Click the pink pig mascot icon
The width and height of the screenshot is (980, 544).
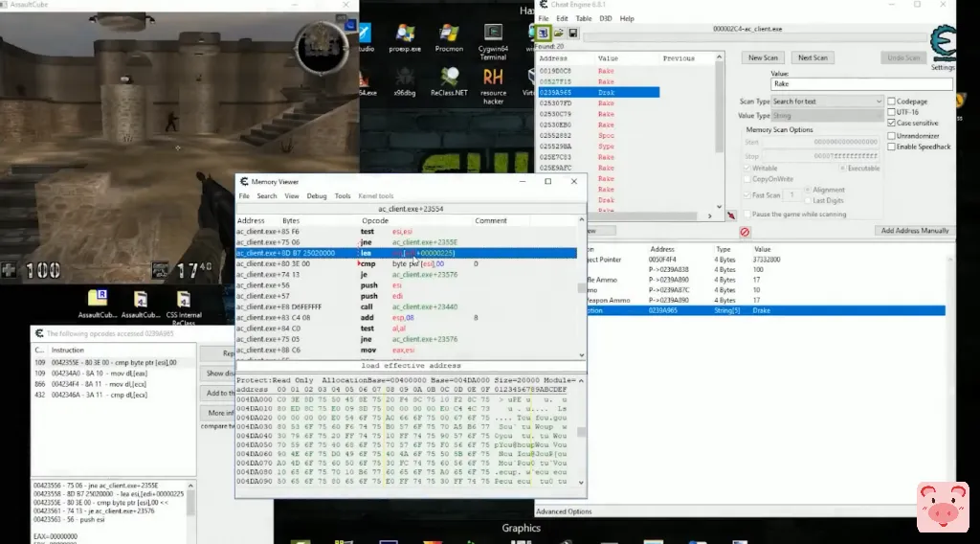pyautogui.click(x=943, y=506)
